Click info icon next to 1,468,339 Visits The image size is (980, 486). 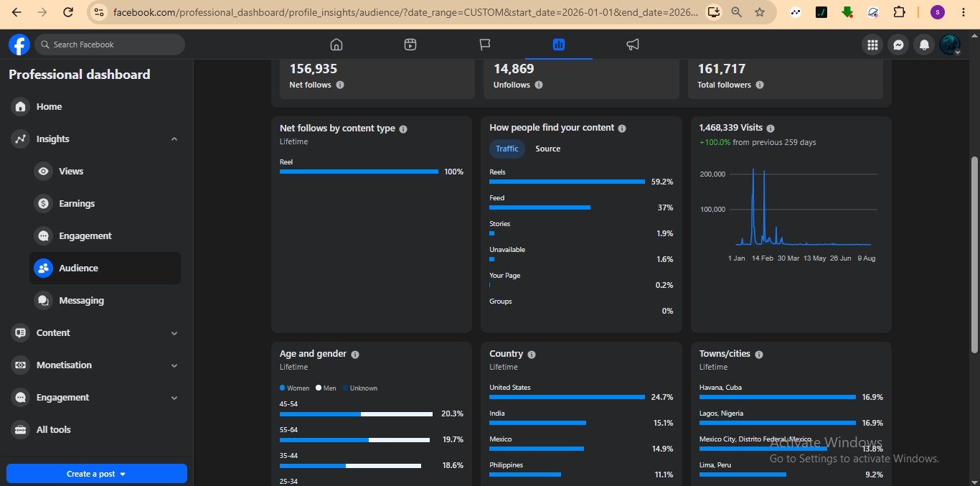(x=771, y=128)
